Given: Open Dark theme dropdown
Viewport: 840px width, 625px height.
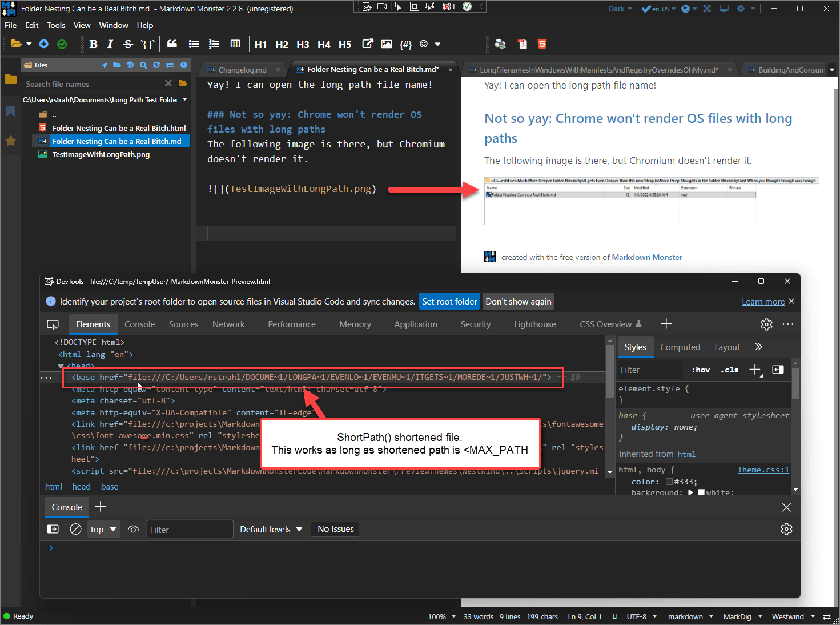Looking at the screenshot, I should pos(620,9).
